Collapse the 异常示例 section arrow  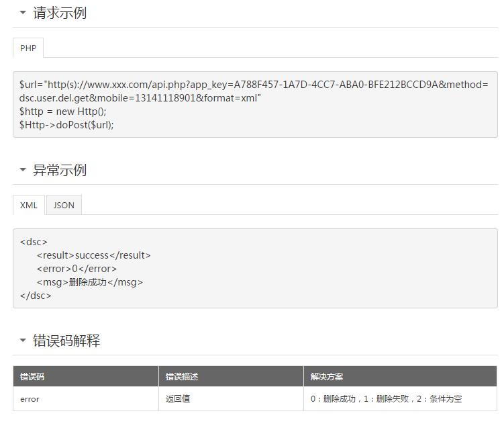[x=23, y=170]
